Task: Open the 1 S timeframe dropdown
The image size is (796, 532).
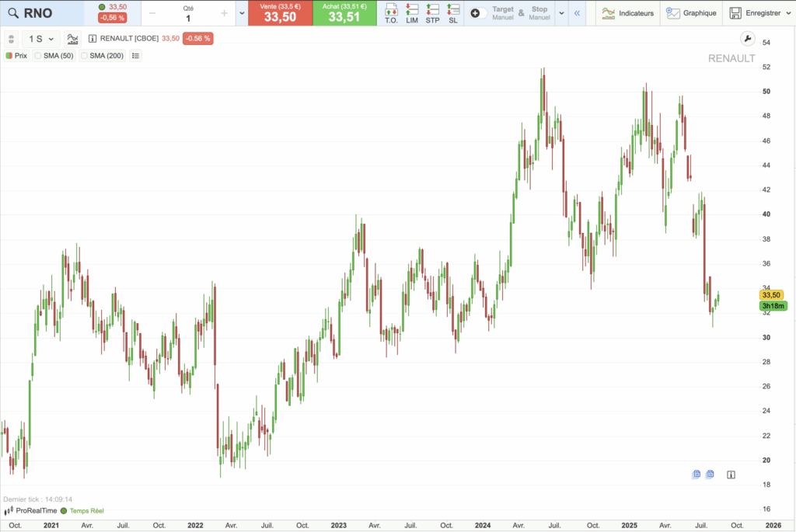Action: 42,38
